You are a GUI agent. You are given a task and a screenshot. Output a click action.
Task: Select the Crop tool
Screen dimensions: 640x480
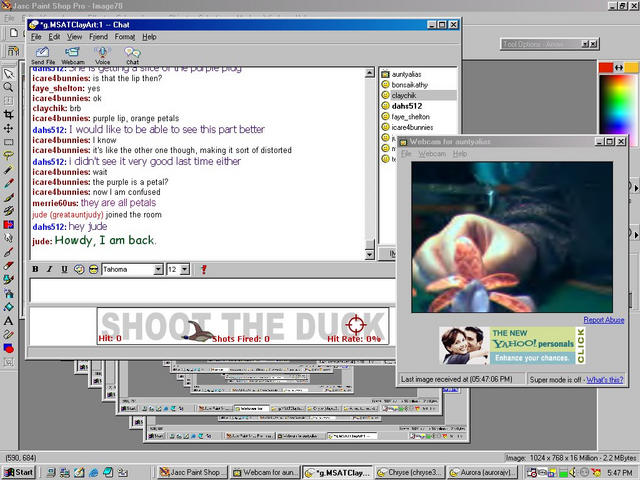coord(8,115)
